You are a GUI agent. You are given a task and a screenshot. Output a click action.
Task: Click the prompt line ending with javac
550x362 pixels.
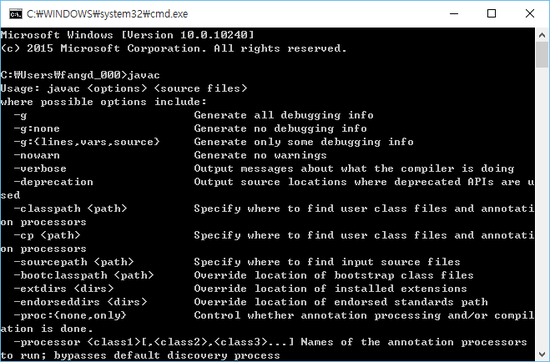[80, 75]
